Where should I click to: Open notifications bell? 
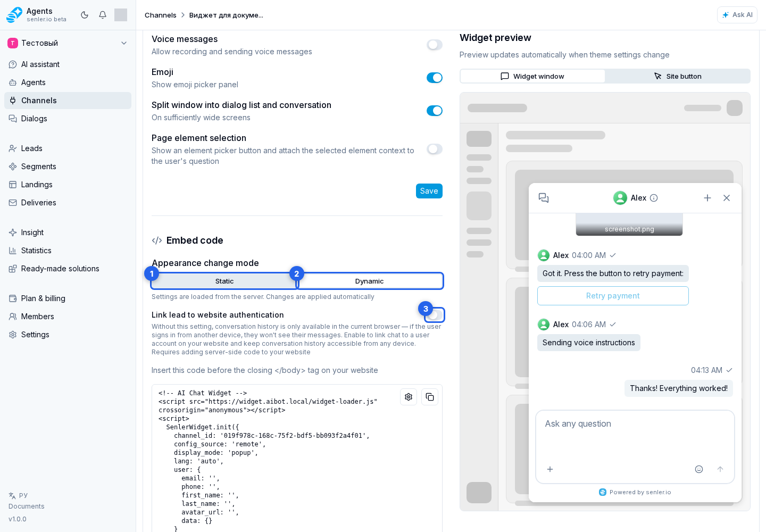103,15
